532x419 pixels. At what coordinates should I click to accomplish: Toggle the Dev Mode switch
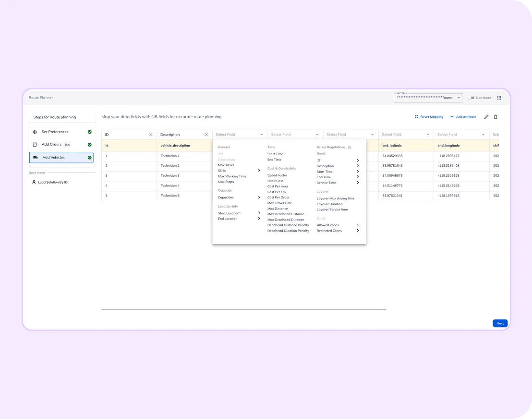pos(471,98)
